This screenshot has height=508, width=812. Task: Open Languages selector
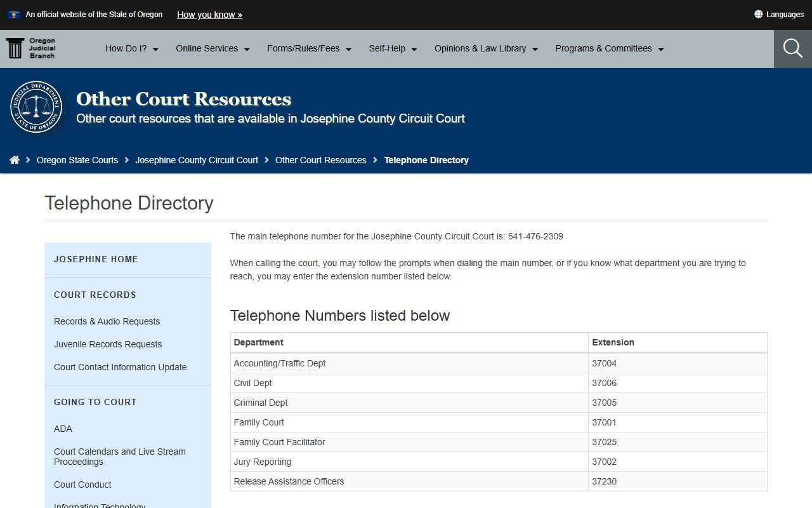coord(779,14)
